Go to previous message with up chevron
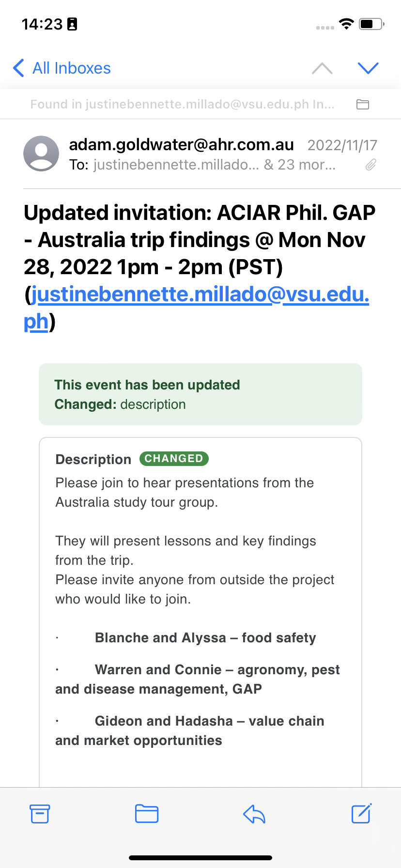The width and height of the screenshot is (401, 868). [x=322, y=68]
